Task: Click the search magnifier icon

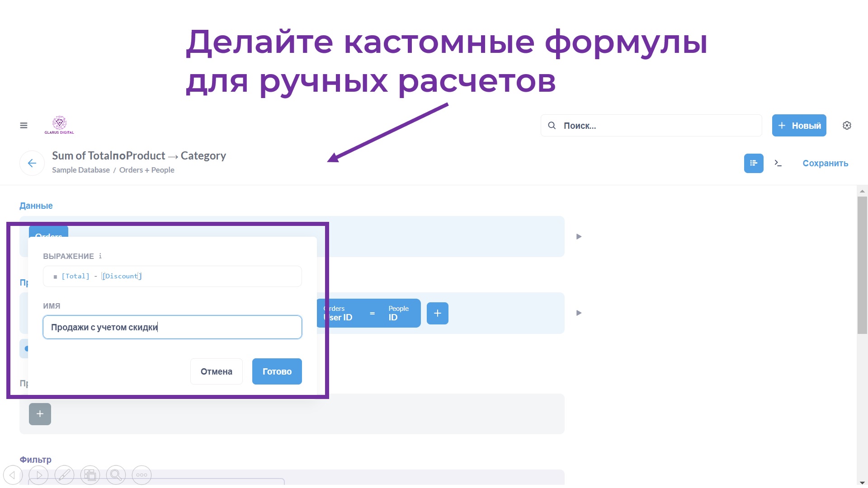Action: pyautogui.click(x=552, y=126)
